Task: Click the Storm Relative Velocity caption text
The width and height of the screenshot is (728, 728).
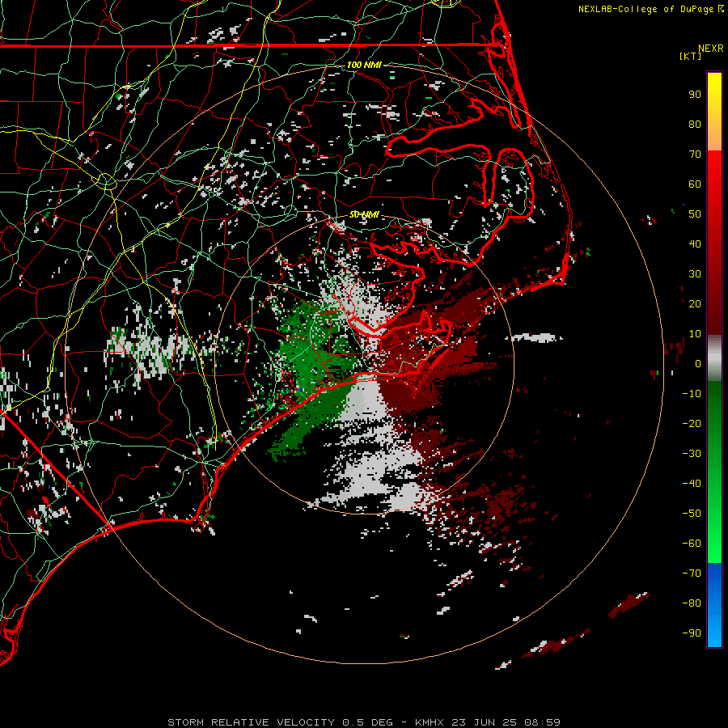Action: [364, 722]
